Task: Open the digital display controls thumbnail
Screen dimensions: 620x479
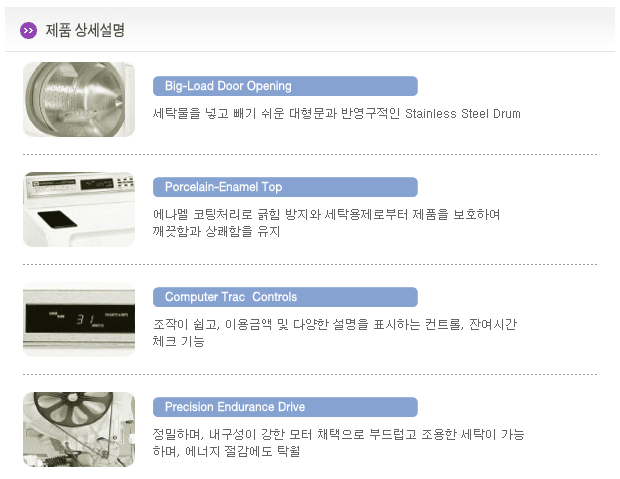Action: click(x=79, y=319)
